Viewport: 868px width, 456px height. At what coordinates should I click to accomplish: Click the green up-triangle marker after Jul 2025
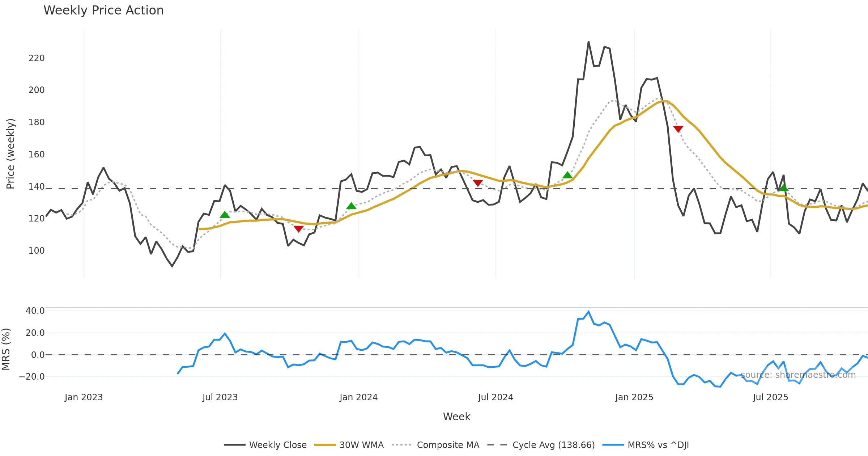click(783, 188)
